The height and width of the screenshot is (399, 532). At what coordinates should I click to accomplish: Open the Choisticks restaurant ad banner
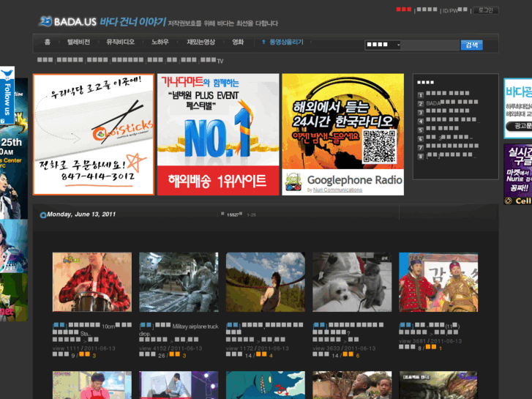click(x=94, y=135)
